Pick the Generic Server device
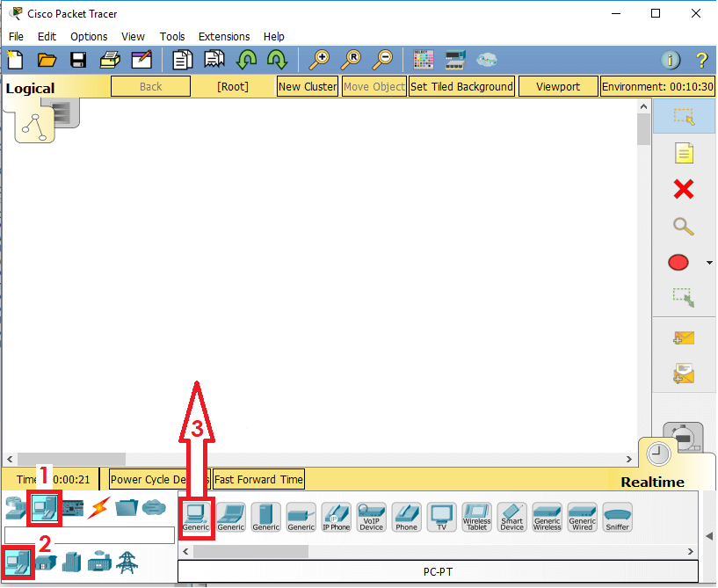This screenshot has width=718, height=588. [x=266, y=517]
